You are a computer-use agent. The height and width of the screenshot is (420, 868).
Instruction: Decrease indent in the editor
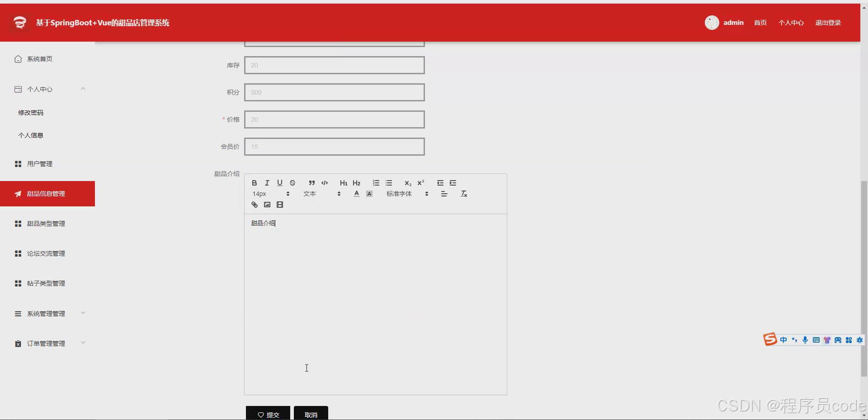point(440,183)
